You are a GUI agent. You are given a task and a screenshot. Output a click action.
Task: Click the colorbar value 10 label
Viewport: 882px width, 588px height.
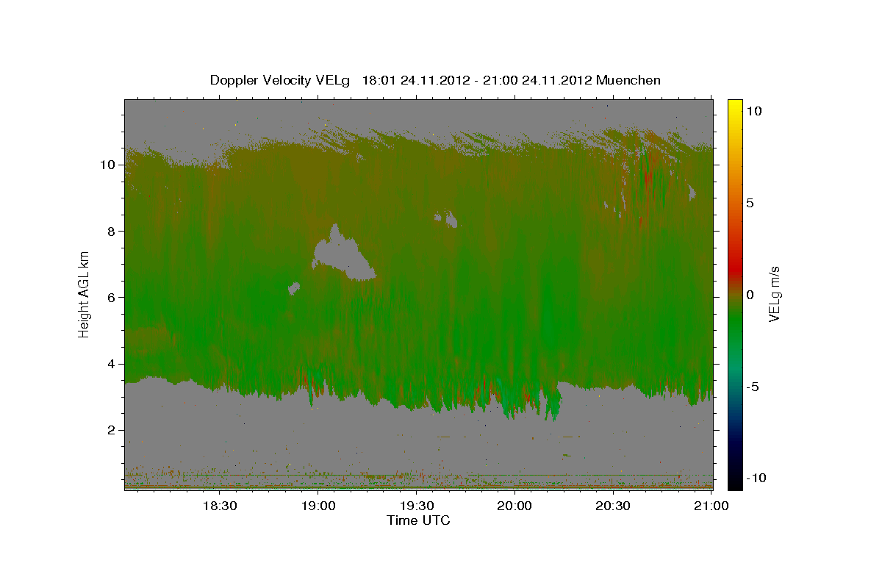tap(754, 111)
